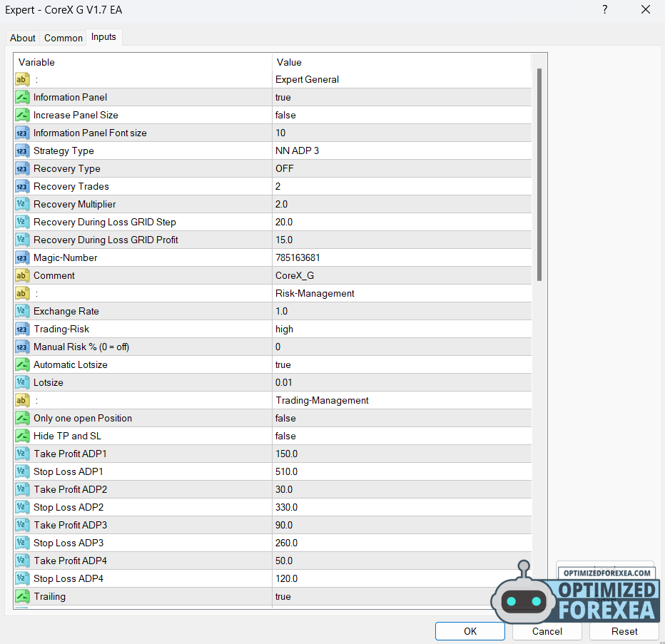Click the help question mark in title bar
The height and width of the screenshot is (644, 665).
[605, 9]
